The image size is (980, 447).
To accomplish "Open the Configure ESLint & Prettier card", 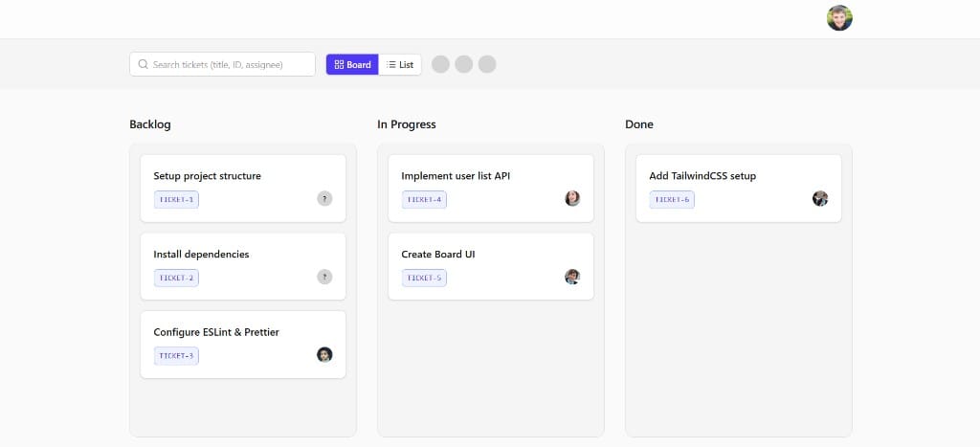I will (243, 345).
